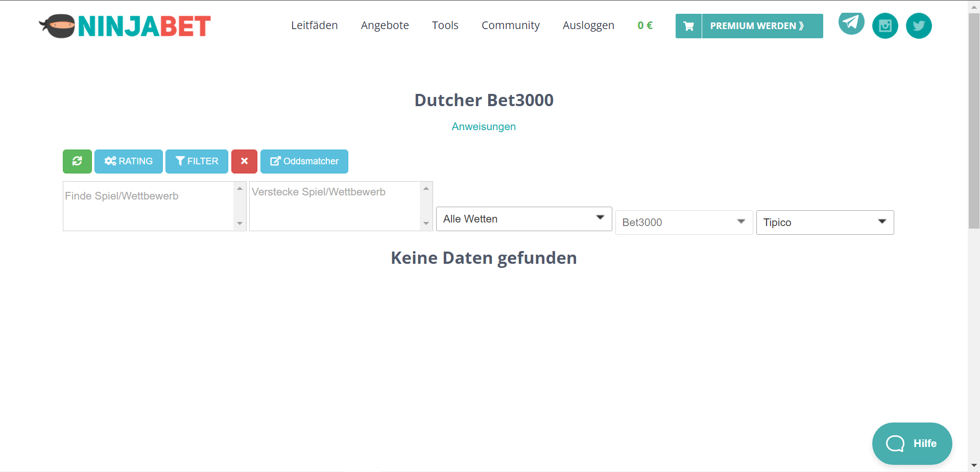The height and width of the screenshot is (472, 980).
Task: Click the 0 € balance
Action: pyautogui.click(x=645, y=26)
